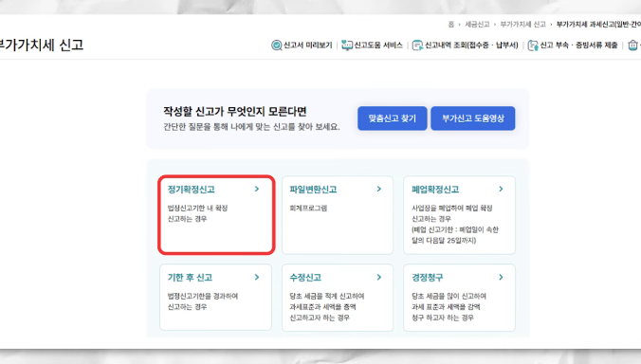Screen dimensions: 641x364
Task: Go to 홈 in the breadcrumb
Action: click(451, 25)
